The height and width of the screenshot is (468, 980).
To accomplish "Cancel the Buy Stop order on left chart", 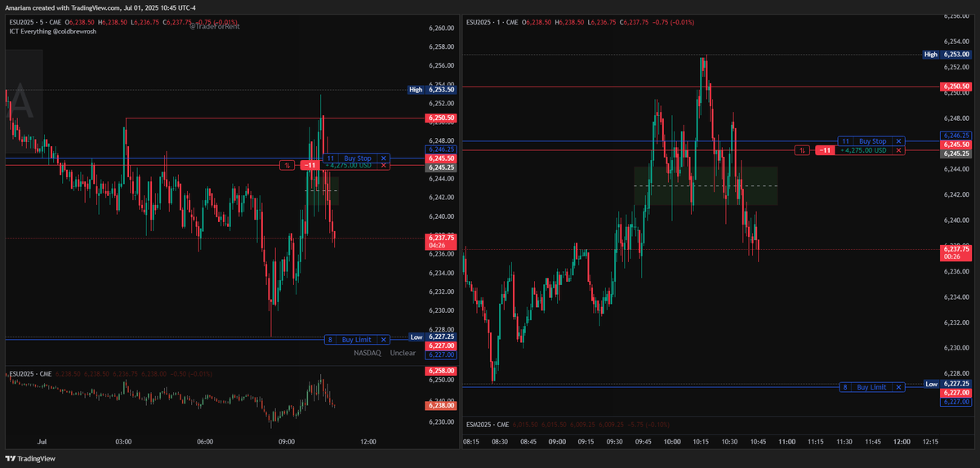I will coord(384,158).
